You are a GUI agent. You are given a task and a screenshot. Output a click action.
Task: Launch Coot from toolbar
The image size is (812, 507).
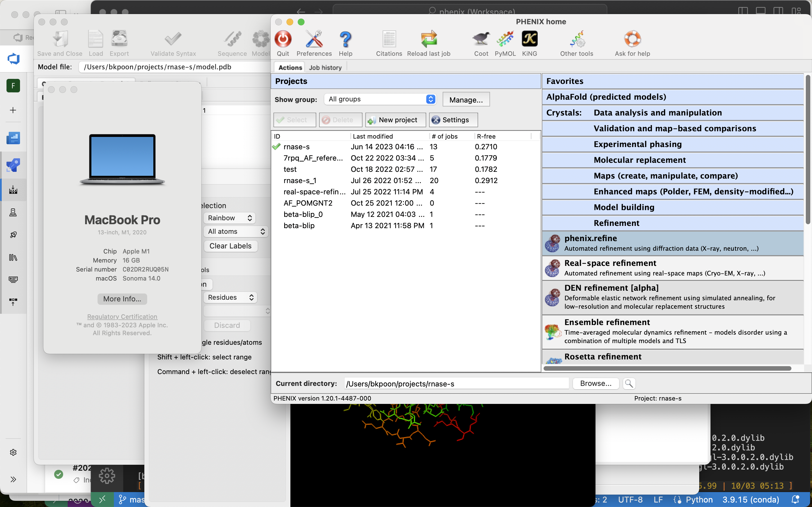tap(481, 39)
